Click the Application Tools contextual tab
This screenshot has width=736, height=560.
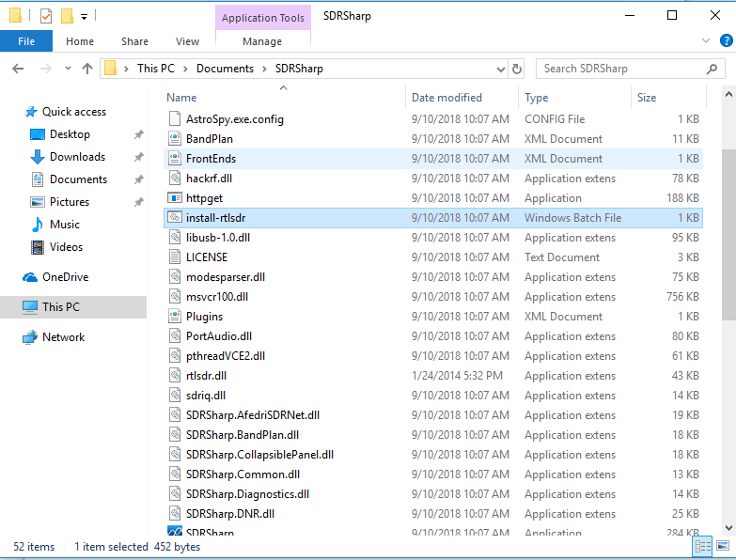point(263,18)
